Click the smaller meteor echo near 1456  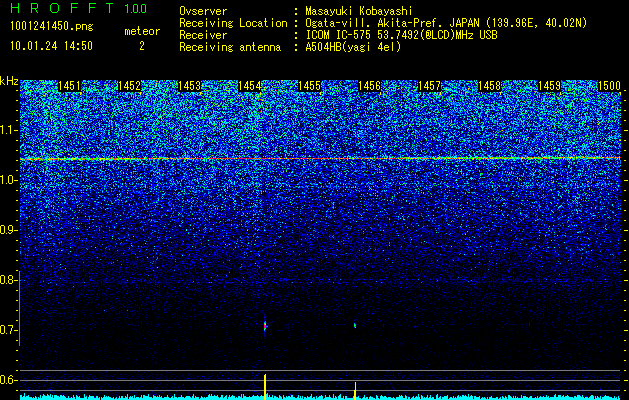pyautogui.click(x=355, y=325)
